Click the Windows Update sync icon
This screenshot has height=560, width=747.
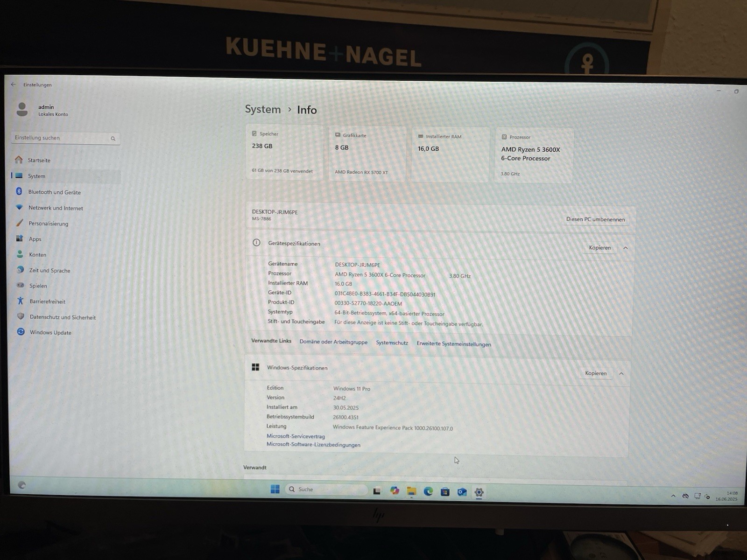coord(21,332)
